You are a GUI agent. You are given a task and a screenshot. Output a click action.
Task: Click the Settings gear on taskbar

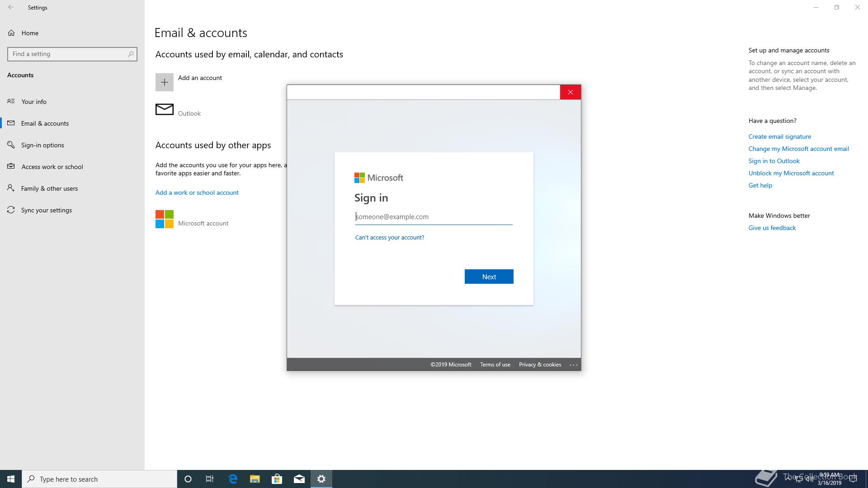tap(321, 479)
